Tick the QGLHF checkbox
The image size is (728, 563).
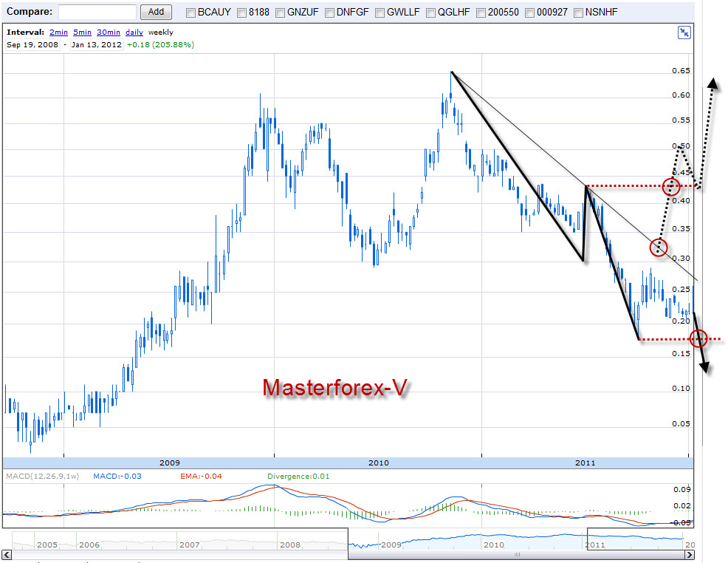click(x=431, y=13)
